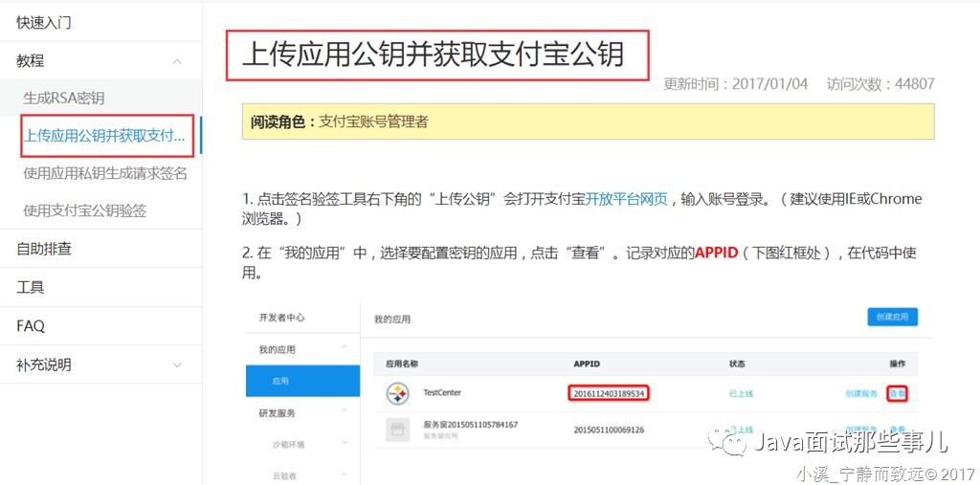Click 创建服务 link in TestCenter row

861,394
